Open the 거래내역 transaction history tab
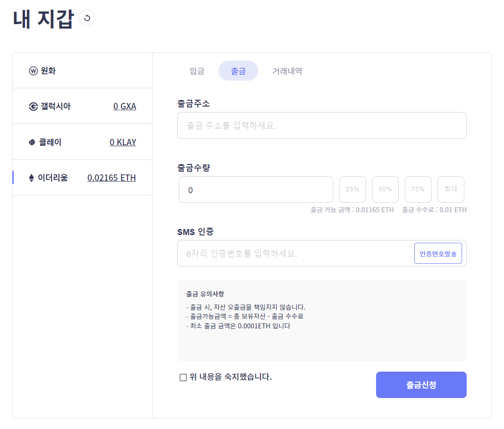The image size is (504, 429). point(287,71)
